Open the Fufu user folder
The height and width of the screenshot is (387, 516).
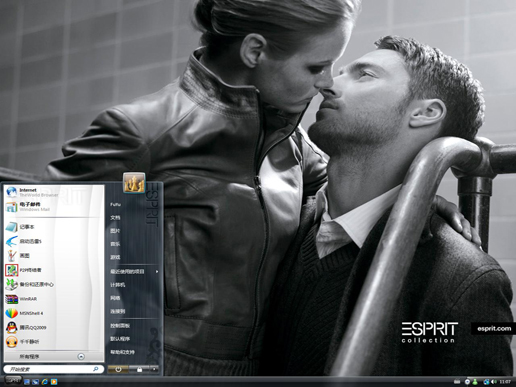[116, 204]
